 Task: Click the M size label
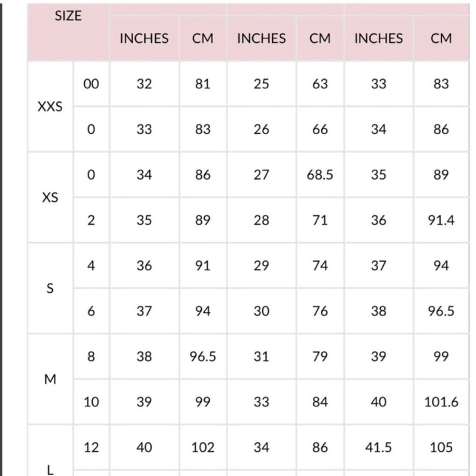[50, 379]
